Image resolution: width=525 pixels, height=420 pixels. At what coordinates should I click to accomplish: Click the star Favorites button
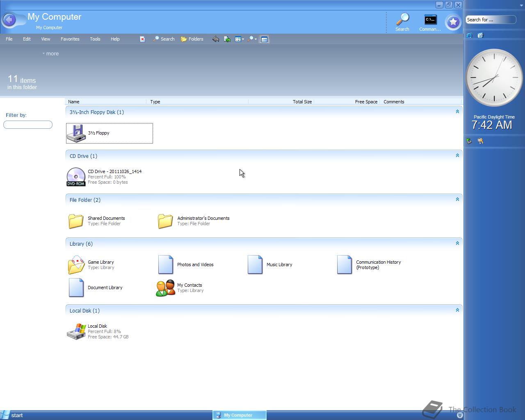[x=453, y=22]
